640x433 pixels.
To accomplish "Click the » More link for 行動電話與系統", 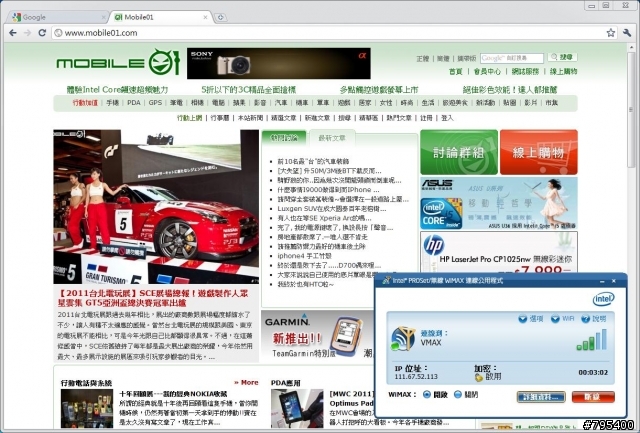I will point(246,382).
